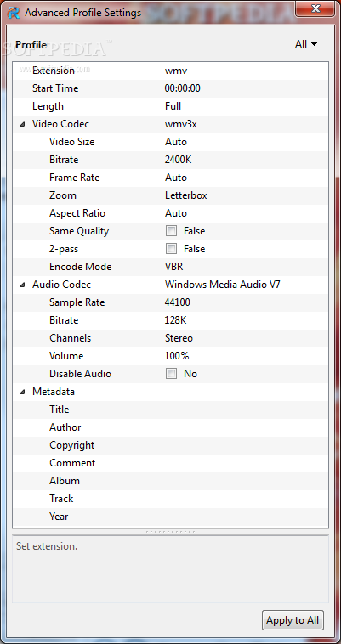Select the Audio Codec row label

coord(61,285)
